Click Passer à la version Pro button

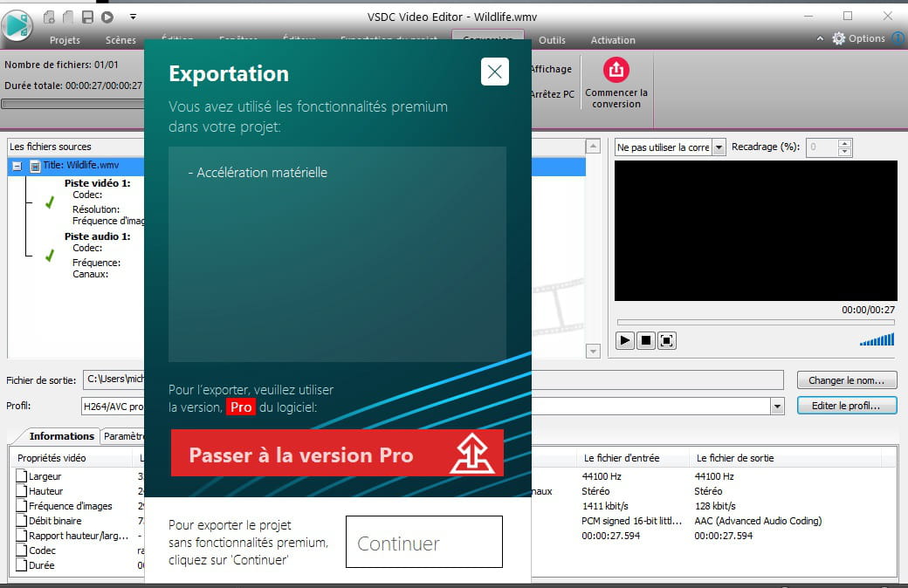click(x=337, y=453)
